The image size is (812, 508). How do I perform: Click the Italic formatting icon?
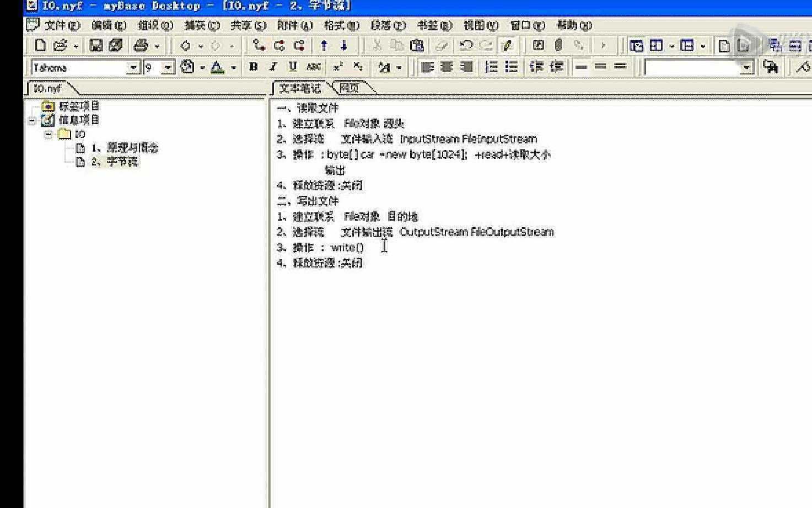pos(273,67)
